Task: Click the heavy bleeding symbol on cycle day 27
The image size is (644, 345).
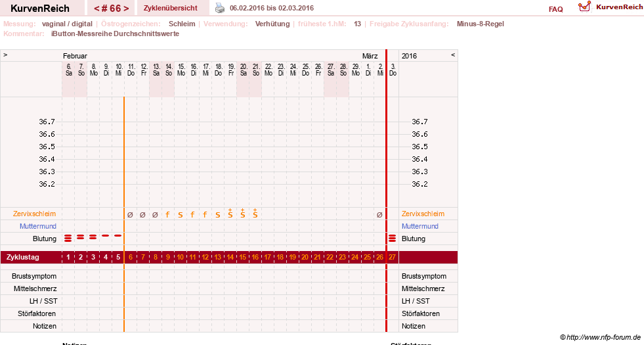Action: [392, 238]
